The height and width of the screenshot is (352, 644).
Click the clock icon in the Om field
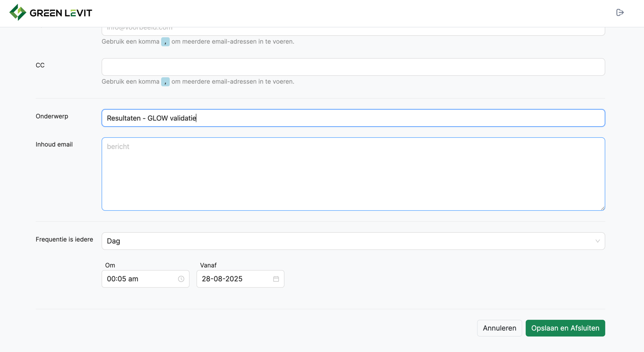[181, 279]
